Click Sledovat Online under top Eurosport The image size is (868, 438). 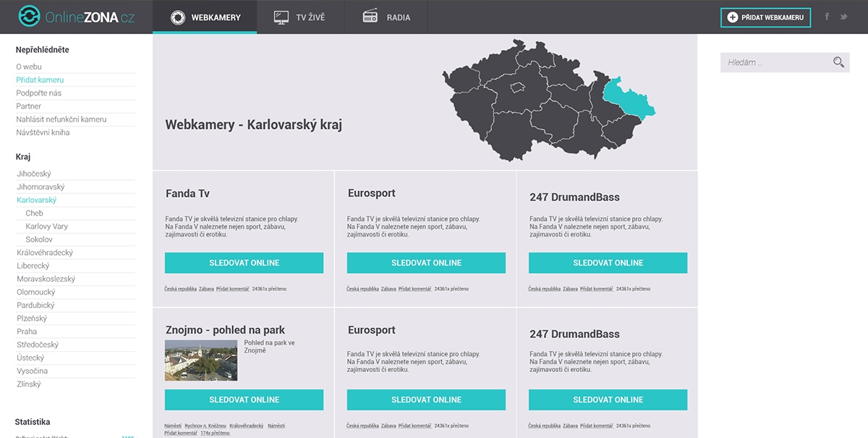point(426,263)
